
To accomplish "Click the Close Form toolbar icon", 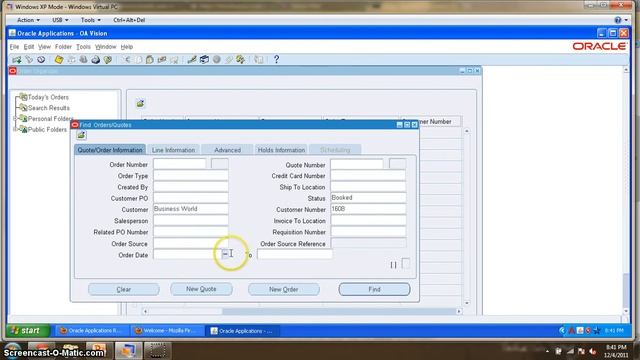I will coord(108,60).
